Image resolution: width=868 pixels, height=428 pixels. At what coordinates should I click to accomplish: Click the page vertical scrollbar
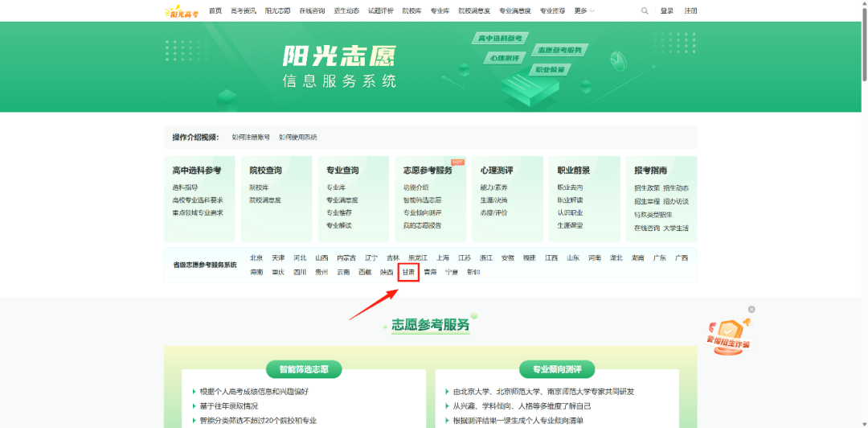point(863,48)
